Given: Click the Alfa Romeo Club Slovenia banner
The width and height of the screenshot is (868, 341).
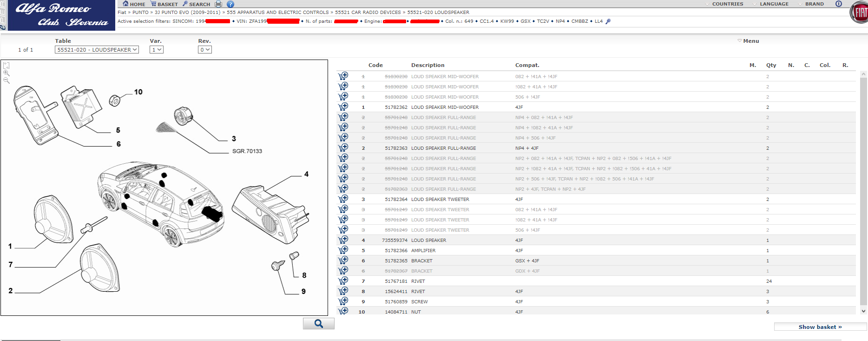Looking at the screenshot, I should point(61,15).
